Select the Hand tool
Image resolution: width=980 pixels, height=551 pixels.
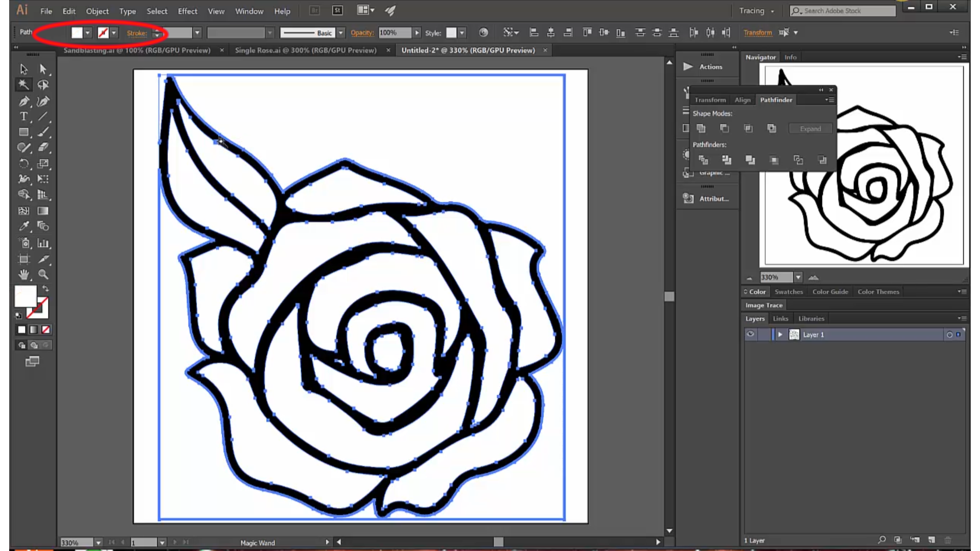23,274
